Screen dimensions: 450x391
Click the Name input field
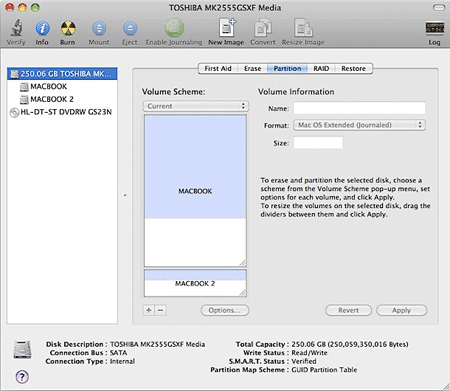coord(359,108)
